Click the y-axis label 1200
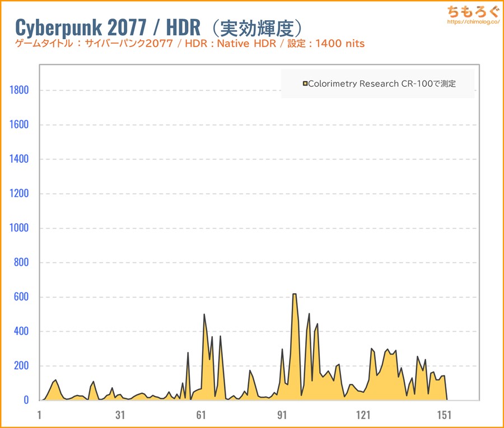The image size is (504, 428). click(19, 194)
